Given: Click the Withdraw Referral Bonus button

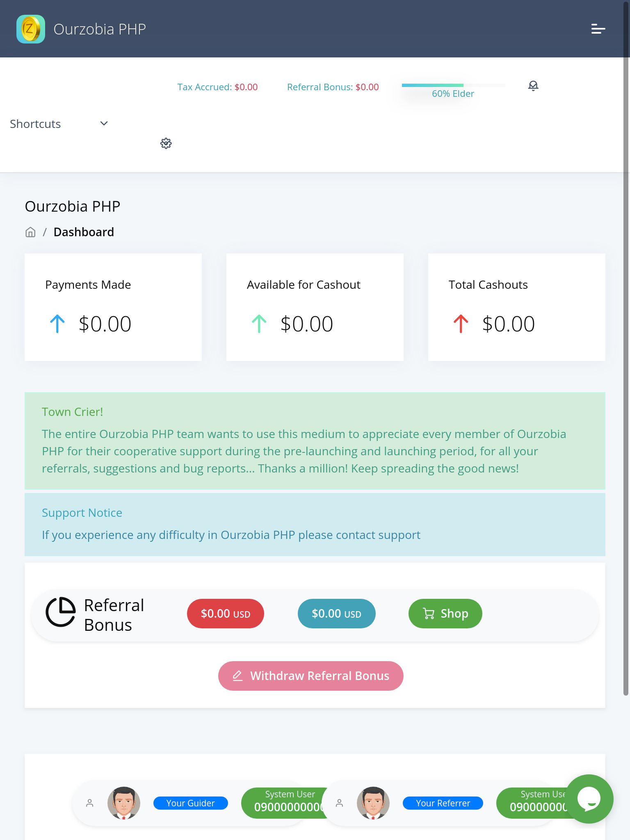Looking at the screenshot, I should pyautogui.click(x=310, y=676).
